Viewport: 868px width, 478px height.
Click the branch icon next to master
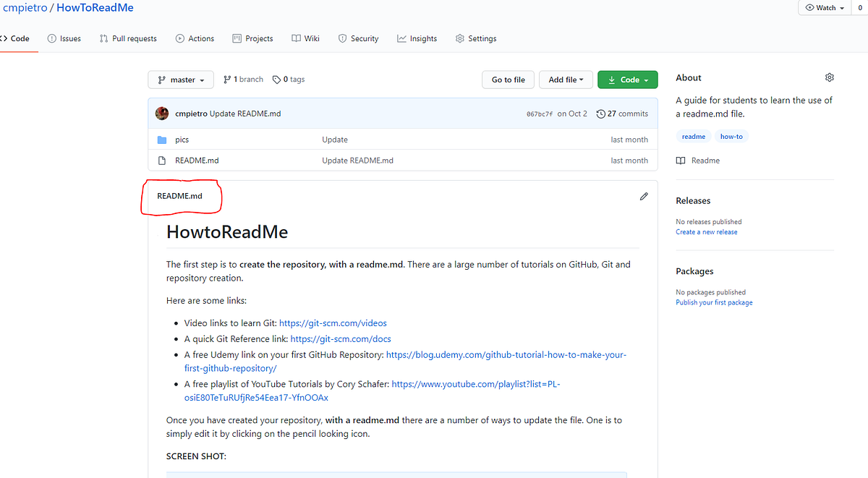226,79
